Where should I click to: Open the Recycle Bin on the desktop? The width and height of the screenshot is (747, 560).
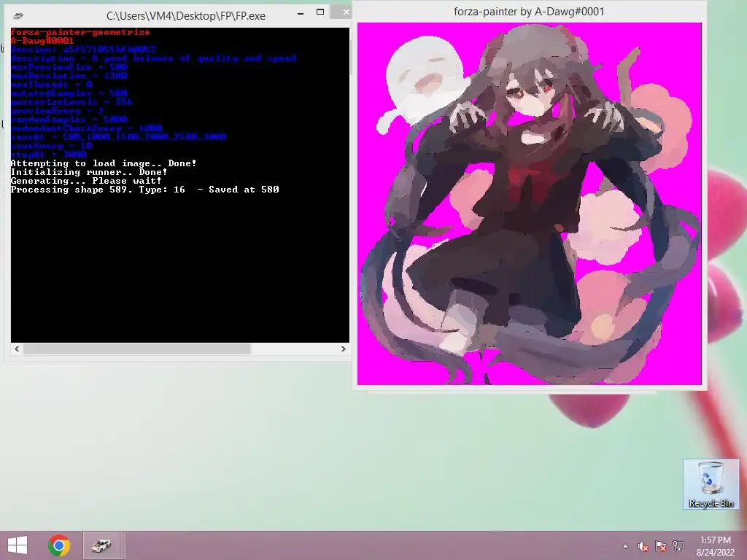tap(711, 484)
